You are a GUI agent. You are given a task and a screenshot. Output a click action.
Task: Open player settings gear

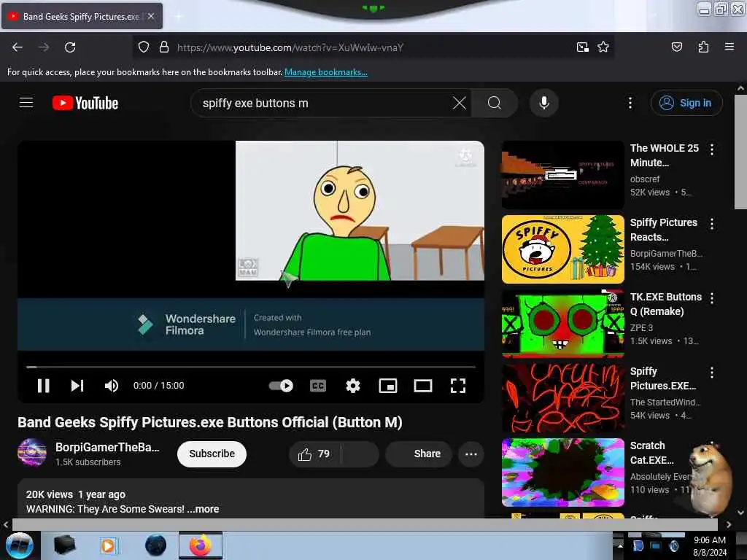coord(352,386)
